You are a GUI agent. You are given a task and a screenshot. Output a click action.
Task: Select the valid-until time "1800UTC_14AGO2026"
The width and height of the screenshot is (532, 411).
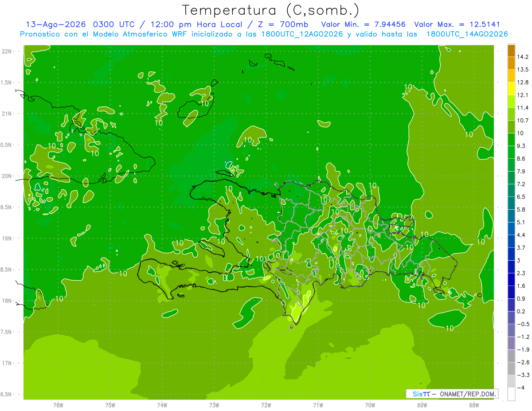click(467, 34)
